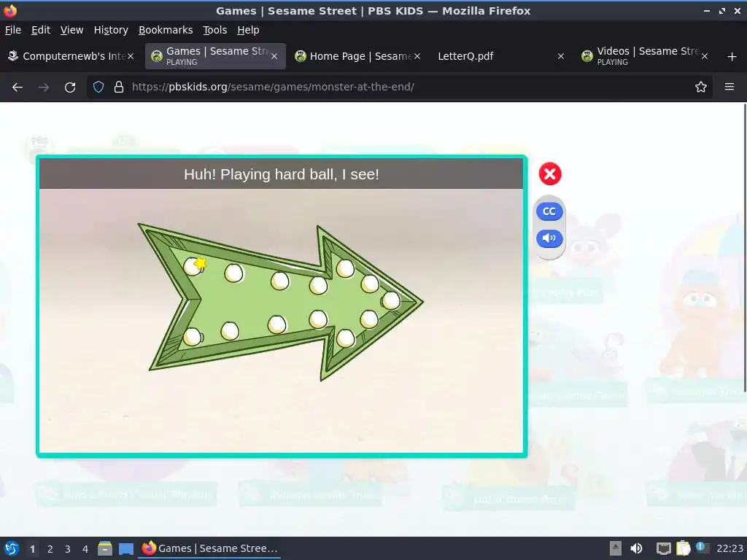Mute the game sound via speaker button
The height and width of the screenshot is (560, 747).
[x=549, y=238]
